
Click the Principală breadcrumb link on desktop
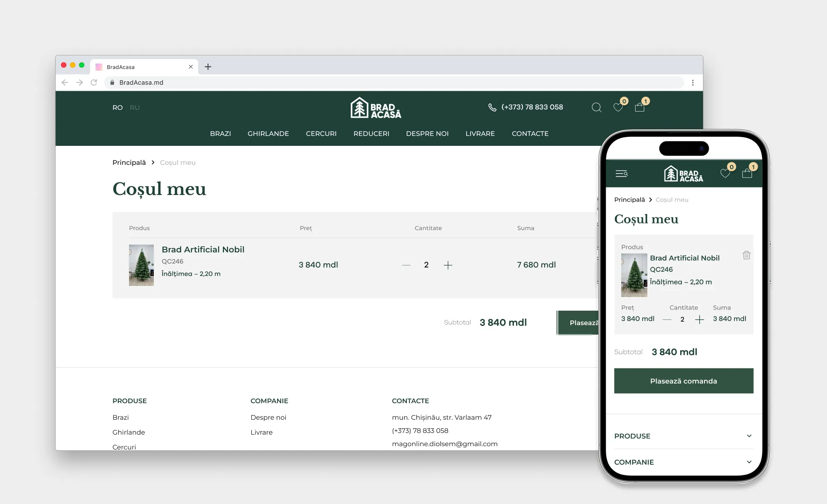click(x=129, y=162)
